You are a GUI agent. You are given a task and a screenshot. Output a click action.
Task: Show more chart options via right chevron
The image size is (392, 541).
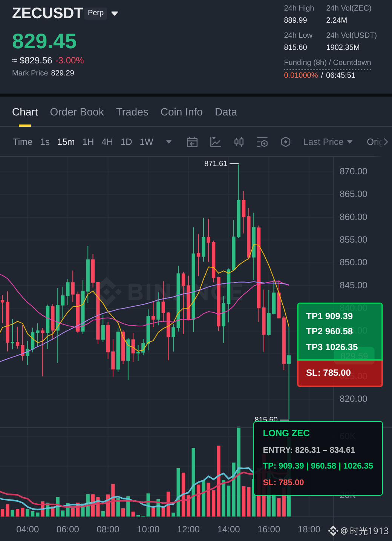(386, 142)
